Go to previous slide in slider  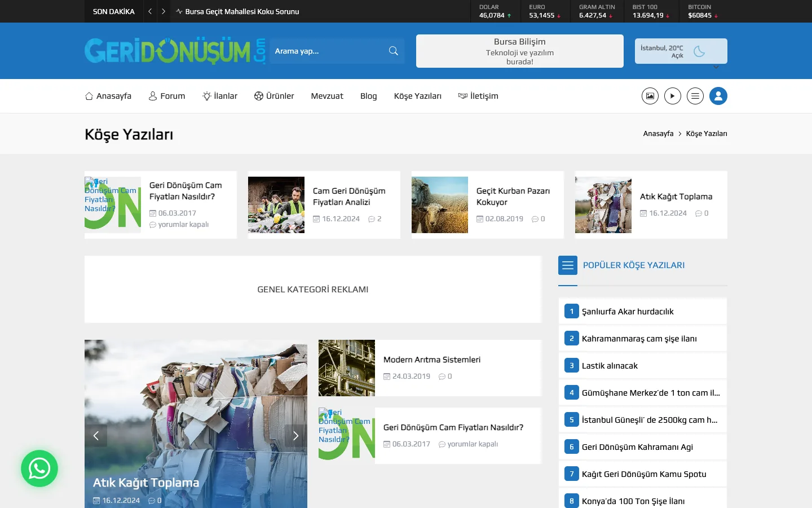point(96,436)
